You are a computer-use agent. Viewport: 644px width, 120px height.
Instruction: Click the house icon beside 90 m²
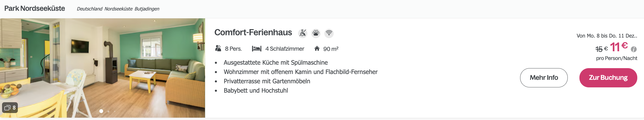pyautogui.click(x=317, y=48)
